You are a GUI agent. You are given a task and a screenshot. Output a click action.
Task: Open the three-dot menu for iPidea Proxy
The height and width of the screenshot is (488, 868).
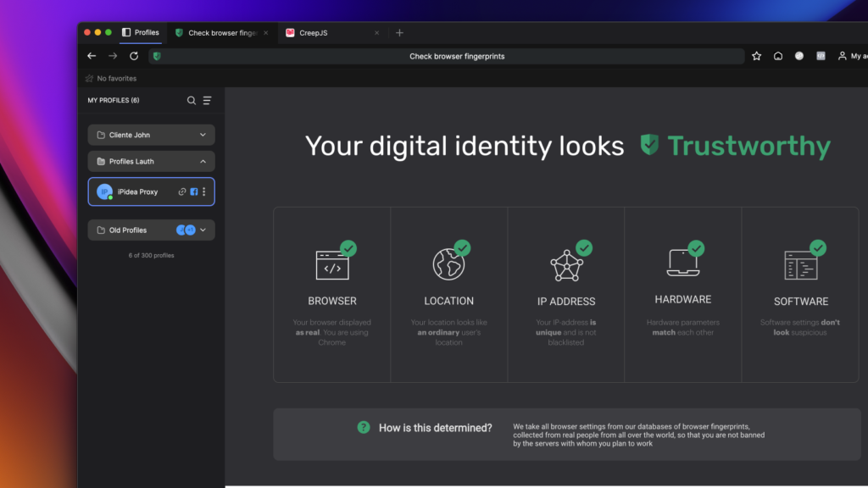(204, 192)
